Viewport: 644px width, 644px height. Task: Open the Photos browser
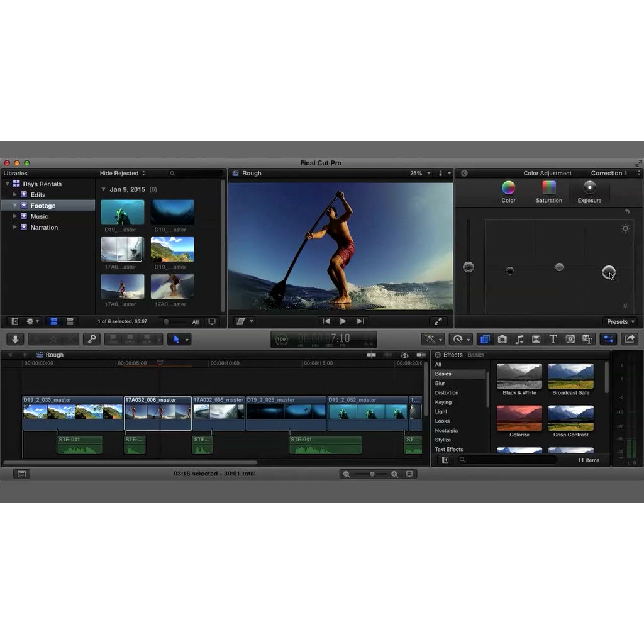coord(502,339)
